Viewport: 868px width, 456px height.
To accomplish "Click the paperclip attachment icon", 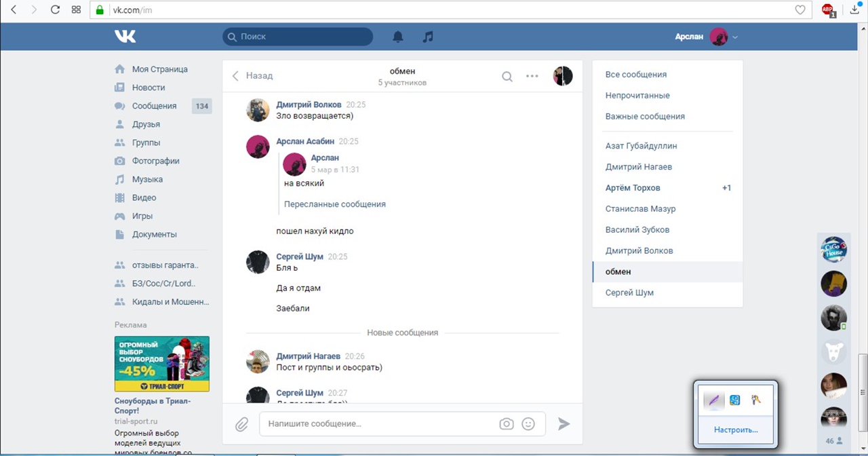I will [241, 424].
